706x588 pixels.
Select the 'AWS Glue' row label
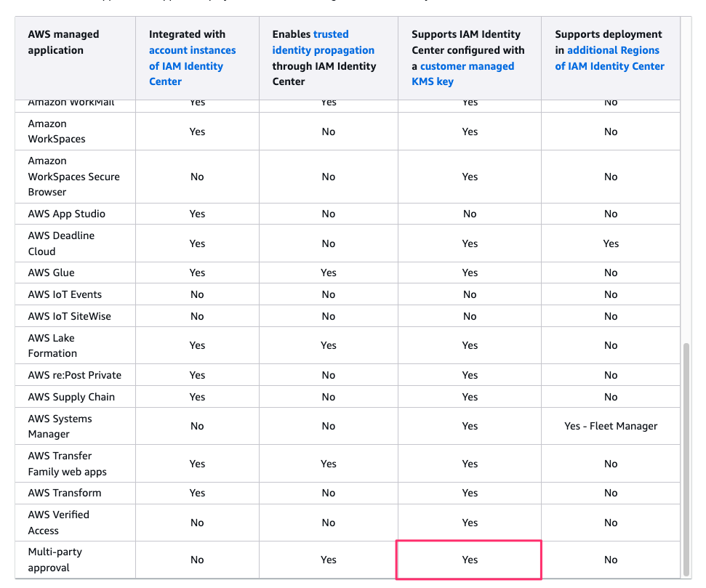pos(52,273)
